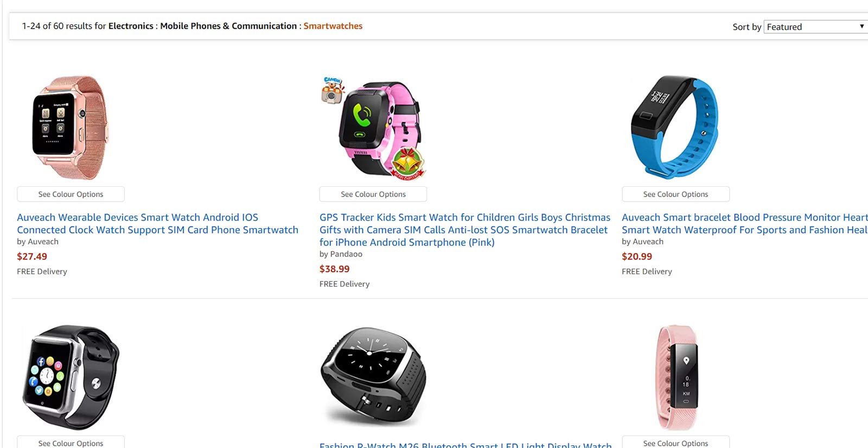
Task: Click the $20.99 price
Action: pos(637,256)
